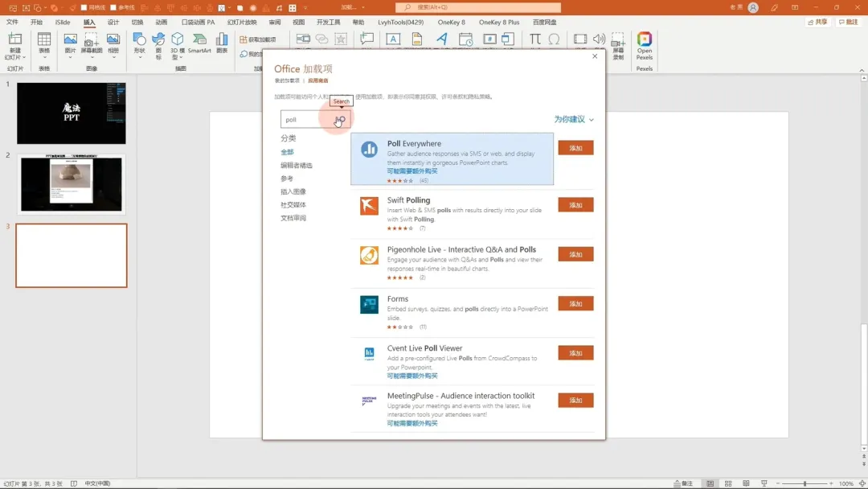Click the 共享 share button

pyautogui.click(x=817, y=23)
